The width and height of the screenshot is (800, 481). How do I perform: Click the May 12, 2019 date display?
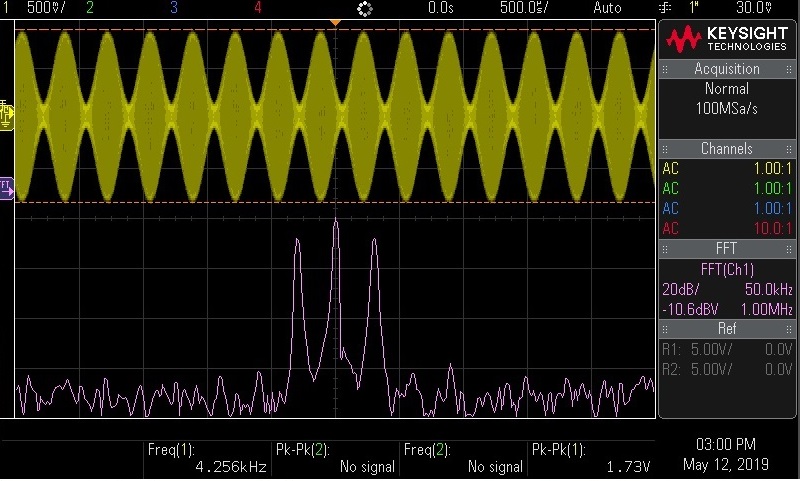pos(726,464)
